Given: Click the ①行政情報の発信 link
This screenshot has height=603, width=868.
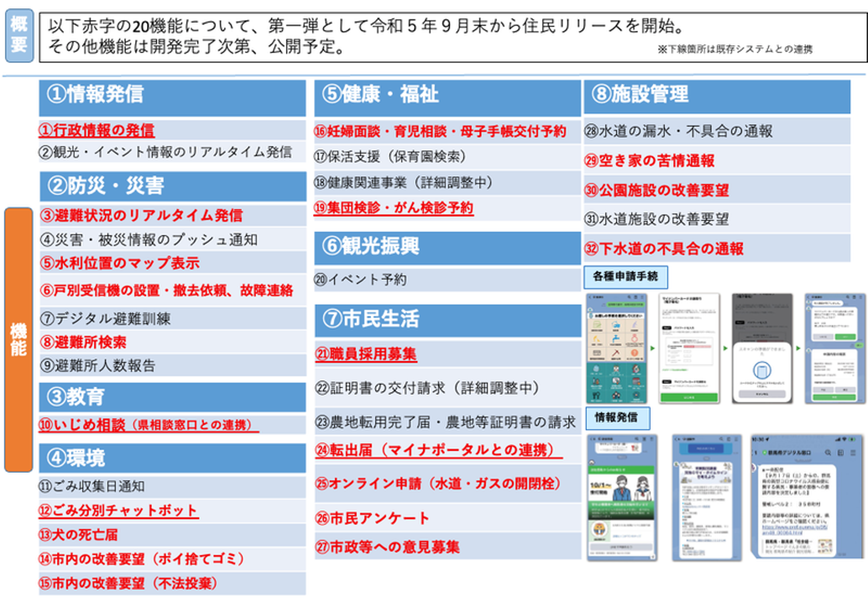Looking at the screenshot, I should pos(96,130).
